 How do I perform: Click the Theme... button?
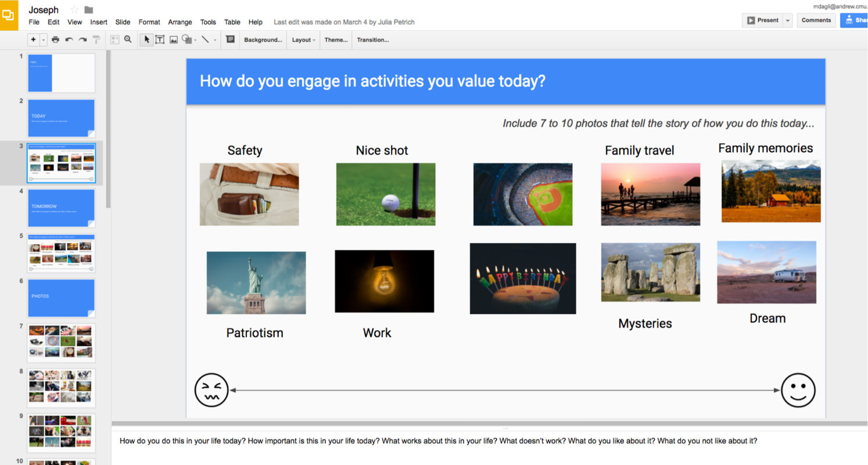point(336,40)
